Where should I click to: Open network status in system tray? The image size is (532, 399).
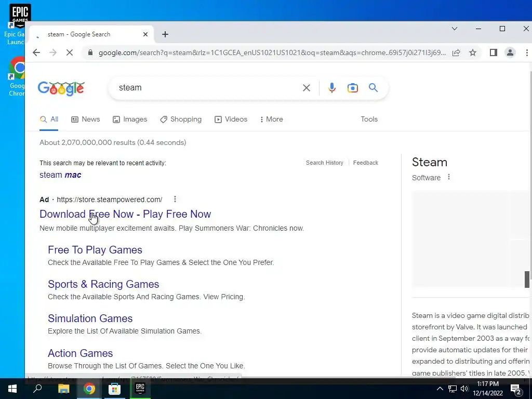pyautogui.click(x=453, y=389)
